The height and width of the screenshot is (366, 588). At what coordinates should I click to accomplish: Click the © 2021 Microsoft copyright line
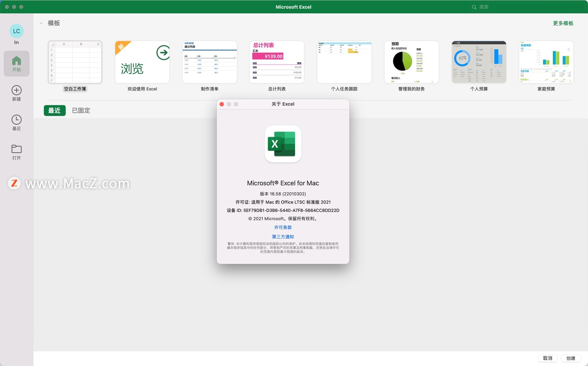(x=283, y=219)
